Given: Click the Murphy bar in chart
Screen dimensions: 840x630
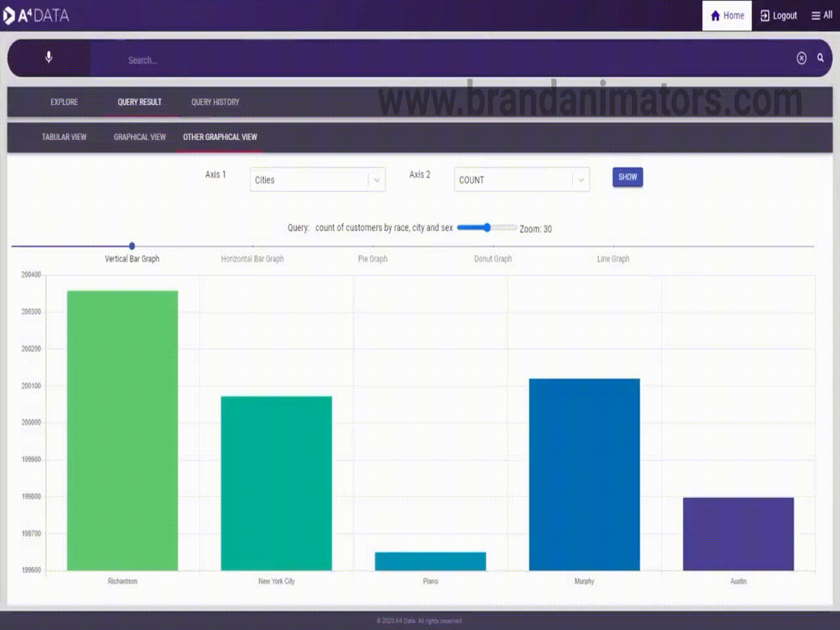Looking at the screenshot, I should pos(584,475).
